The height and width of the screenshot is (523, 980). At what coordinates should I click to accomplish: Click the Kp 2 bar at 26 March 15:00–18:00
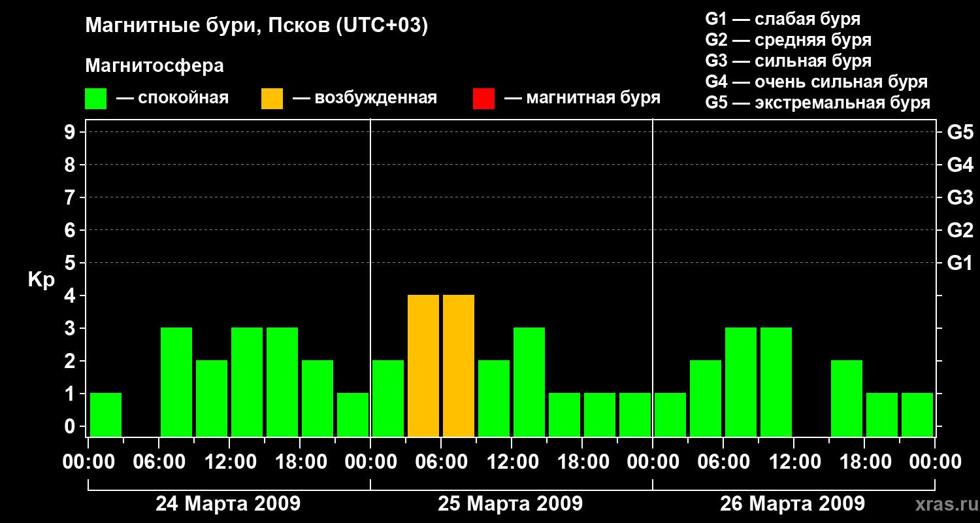click(x=847, y=399)
